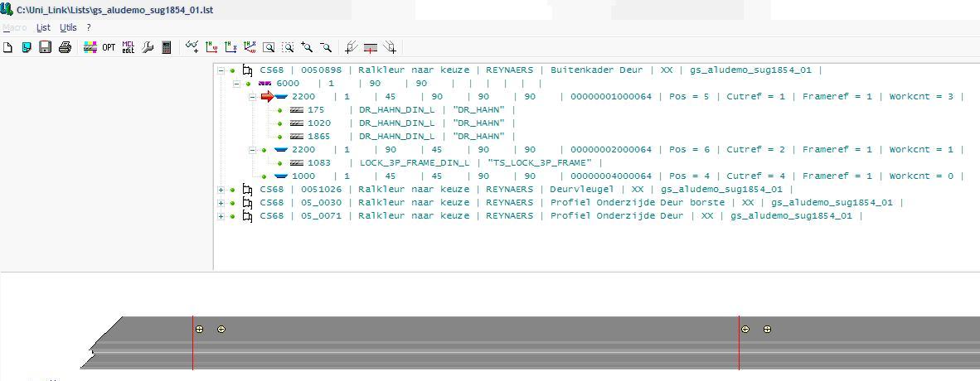Click the zoom window magnifier icon
The width and height of the screenshot is (980, 381).
coord(269,47)
